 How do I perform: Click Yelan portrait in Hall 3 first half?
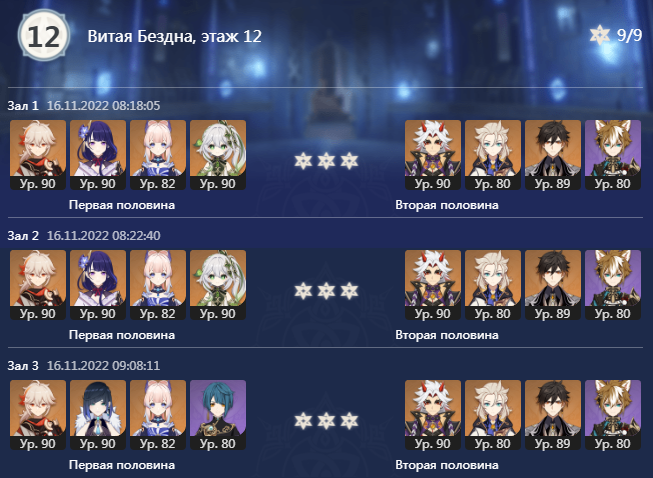point(98,415)
